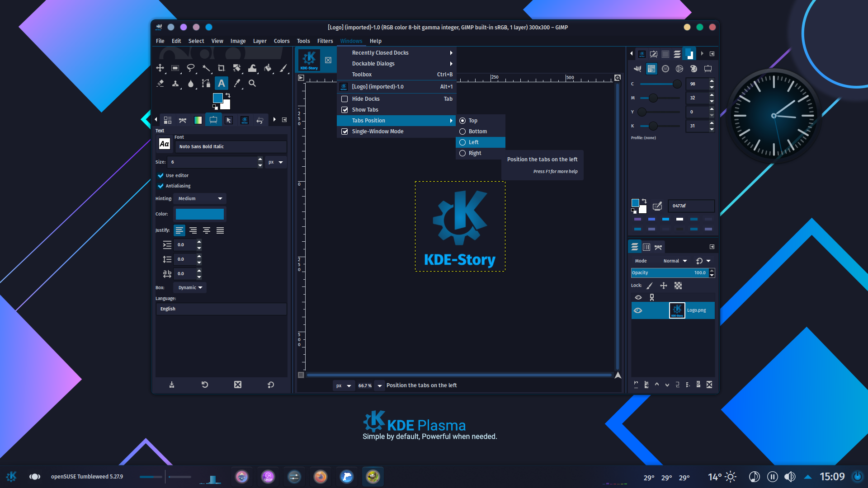The image size is (868, 488).
Task: Select the Bucket Fill tool
Action: pos(268,68)
